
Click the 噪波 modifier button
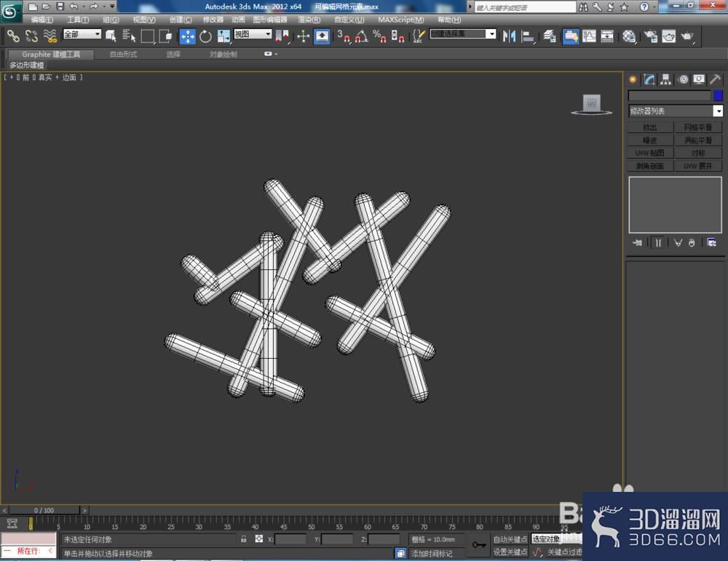[650, 140]
